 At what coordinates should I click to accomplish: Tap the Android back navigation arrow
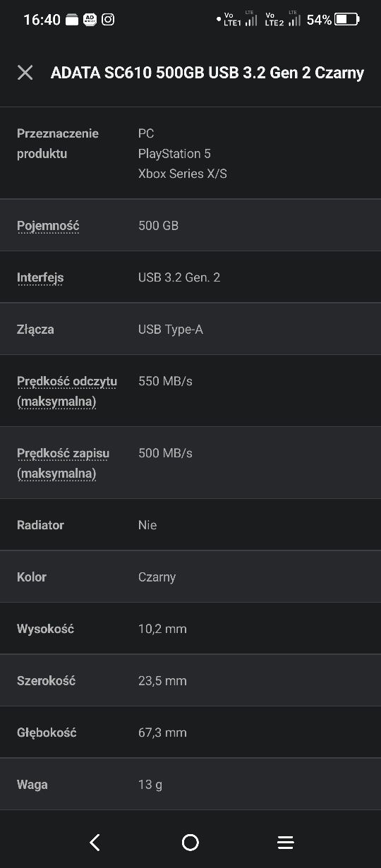[95, 842]
